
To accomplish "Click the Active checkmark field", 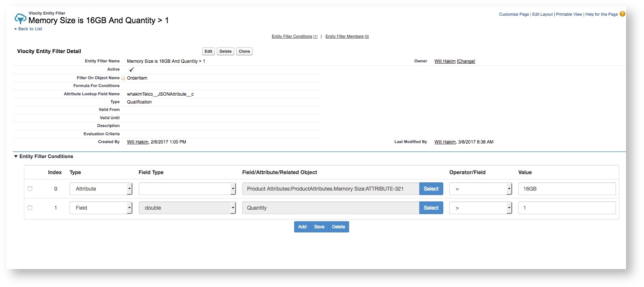I will coord(132,70).
